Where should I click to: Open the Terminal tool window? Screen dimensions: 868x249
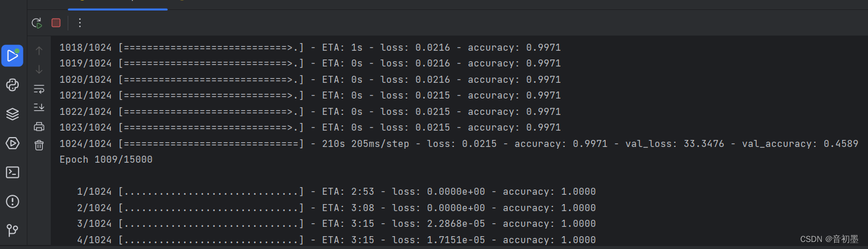tap(12, 172)
